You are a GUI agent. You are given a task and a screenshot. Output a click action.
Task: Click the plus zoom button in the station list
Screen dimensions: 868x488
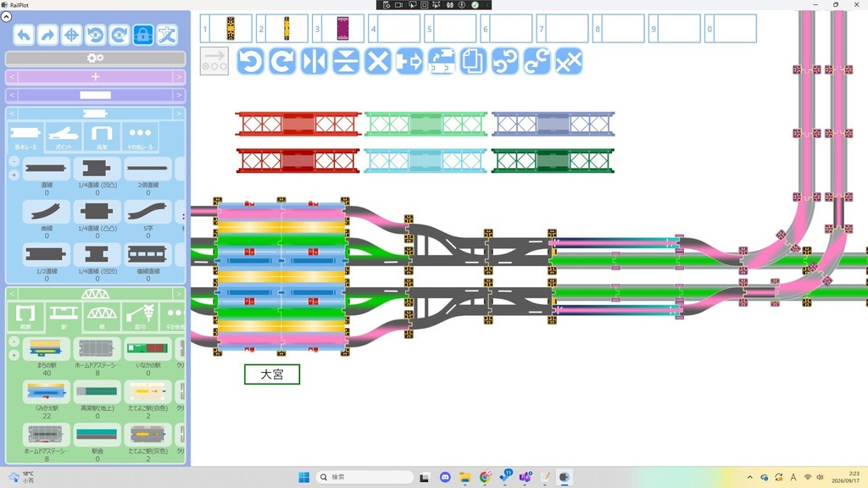point(14,355)
